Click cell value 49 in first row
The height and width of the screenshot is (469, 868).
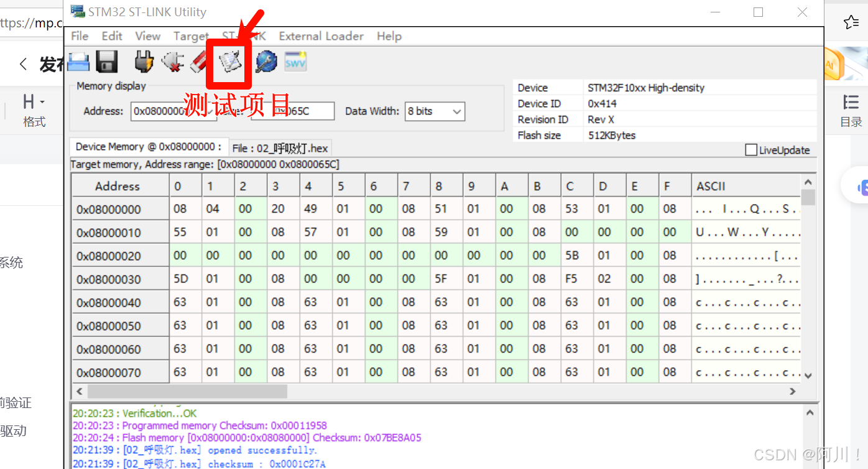pyautogui.click(x=316, y=209)
